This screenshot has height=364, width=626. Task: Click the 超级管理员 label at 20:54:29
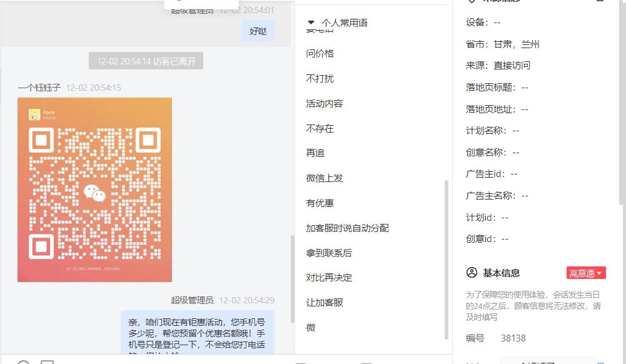[192, 300]
